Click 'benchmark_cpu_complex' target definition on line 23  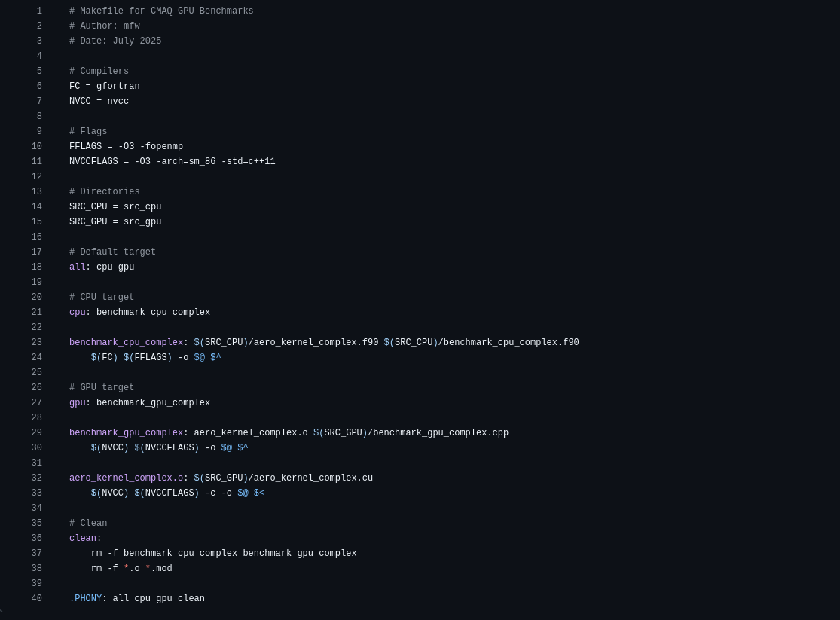126,343
